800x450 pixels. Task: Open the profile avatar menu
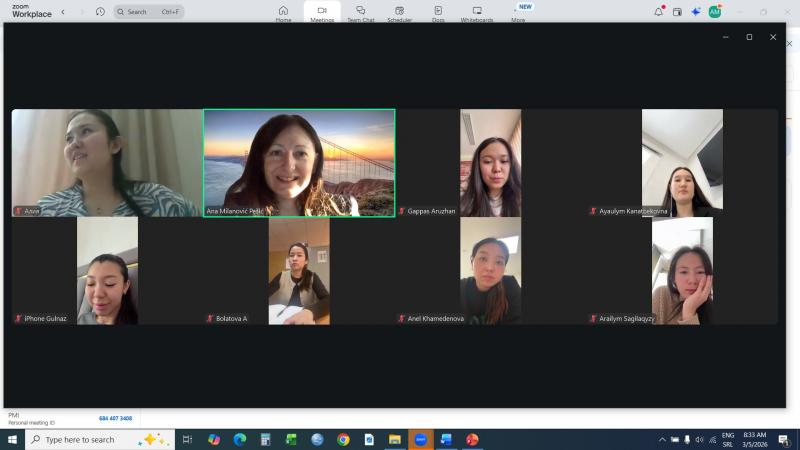click(x=715, y=12)
